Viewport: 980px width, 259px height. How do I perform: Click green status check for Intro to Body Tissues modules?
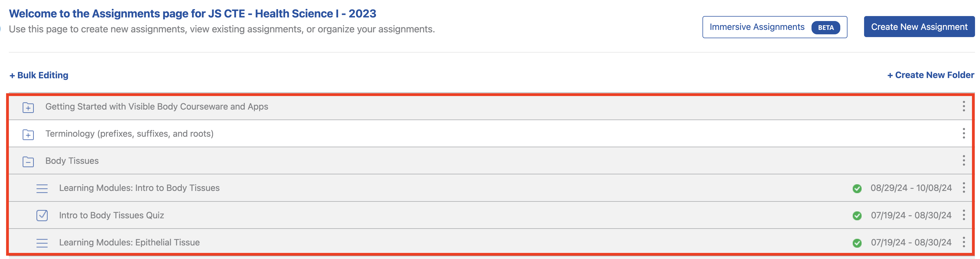pos(857,188)
